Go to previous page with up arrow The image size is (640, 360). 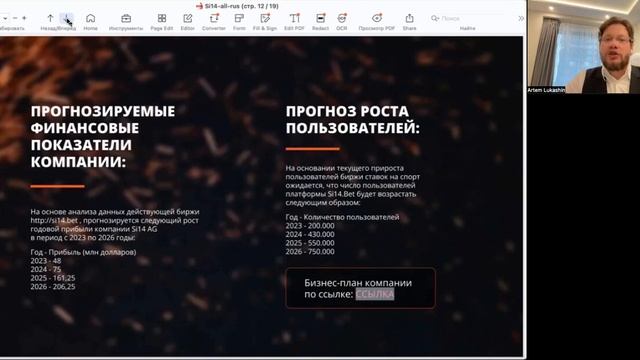50,18
